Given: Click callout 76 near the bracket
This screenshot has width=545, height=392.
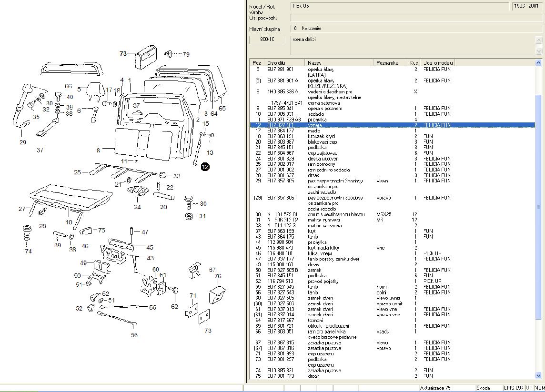Looking at the screenshot, I should point(218,276).
